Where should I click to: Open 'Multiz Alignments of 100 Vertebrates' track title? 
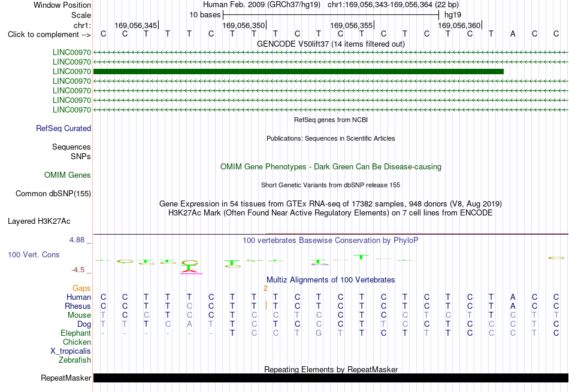[x=331, y=280]
